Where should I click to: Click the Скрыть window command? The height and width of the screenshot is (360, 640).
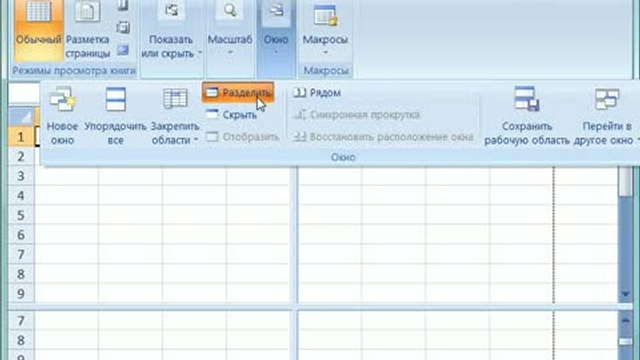(x=231, y=115)
